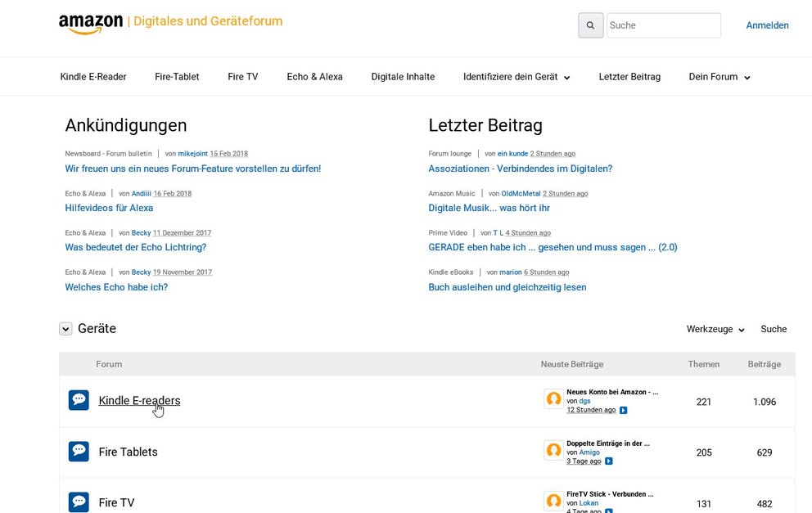
Task: Click the magnifying glass search button
Action: coord(590,25)
